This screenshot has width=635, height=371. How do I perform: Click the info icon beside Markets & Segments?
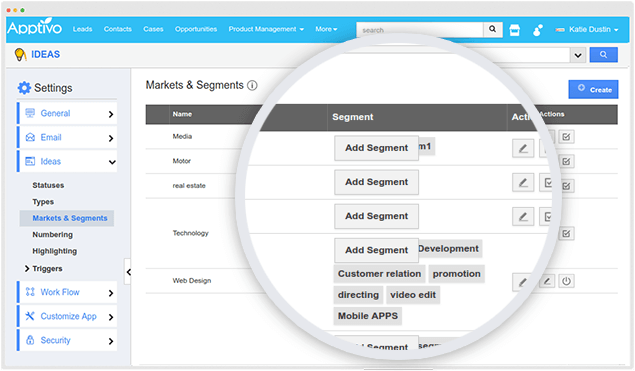pyautogui.click(x=252, y=85)
